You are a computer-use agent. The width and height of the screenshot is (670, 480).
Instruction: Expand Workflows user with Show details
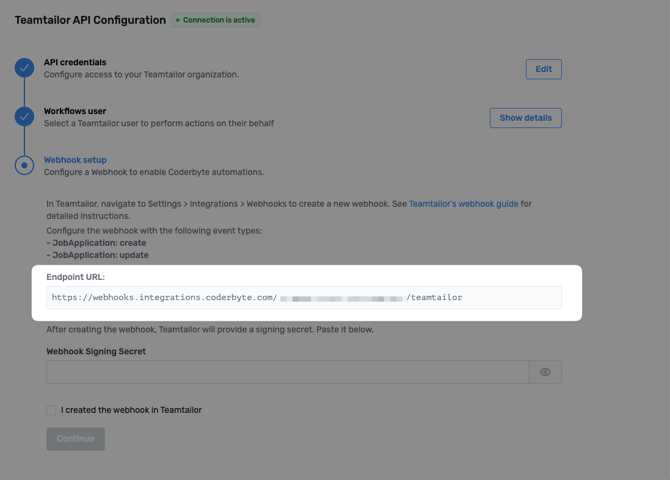[525, 118]
